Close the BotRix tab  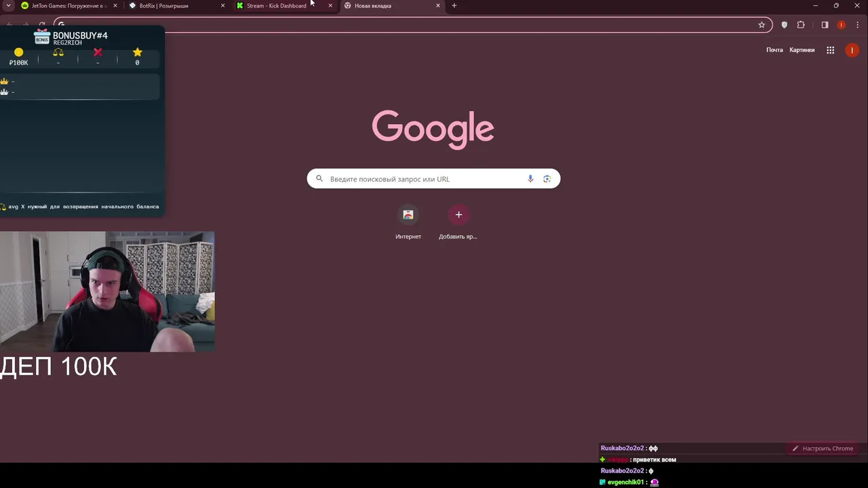coord(222,5)
